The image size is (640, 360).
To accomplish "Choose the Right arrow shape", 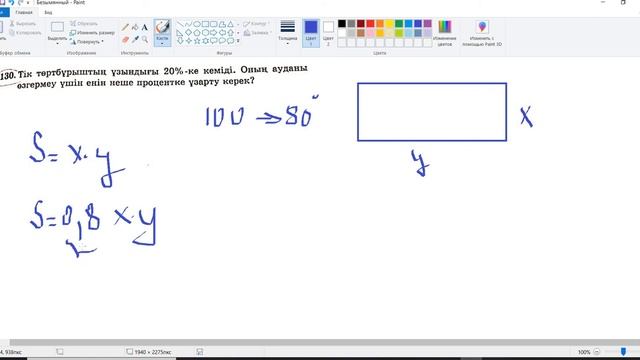I will 214,33.
